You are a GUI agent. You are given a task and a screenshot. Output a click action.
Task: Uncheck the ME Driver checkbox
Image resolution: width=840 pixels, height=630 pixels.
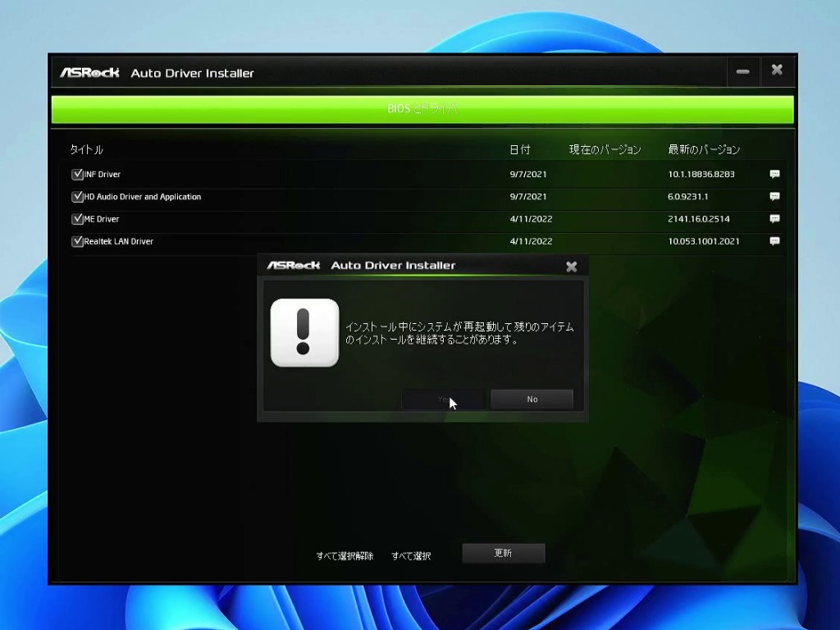77,218
